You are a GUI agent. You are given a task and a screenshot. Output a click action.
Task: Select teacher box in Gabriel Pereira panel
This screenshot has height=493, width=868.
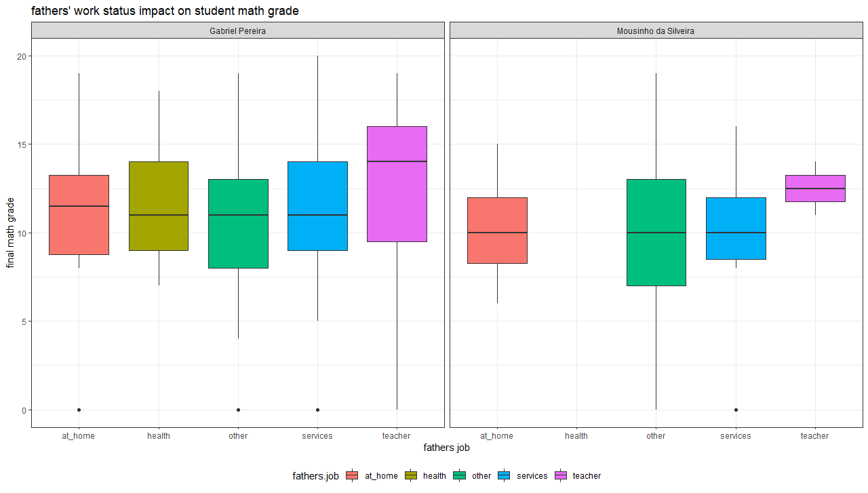397,184
